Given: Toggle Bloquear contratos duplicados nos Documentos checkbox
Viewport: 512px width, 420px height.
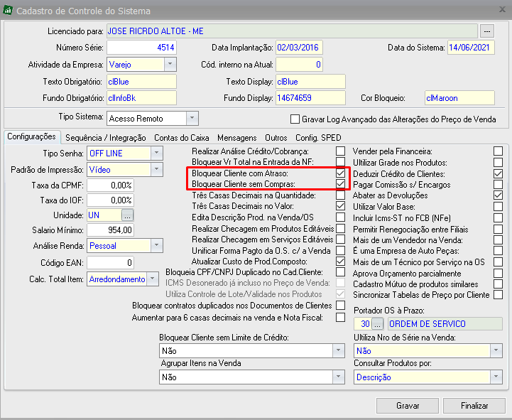Looking at the screenshot, I should click(340, 306).
